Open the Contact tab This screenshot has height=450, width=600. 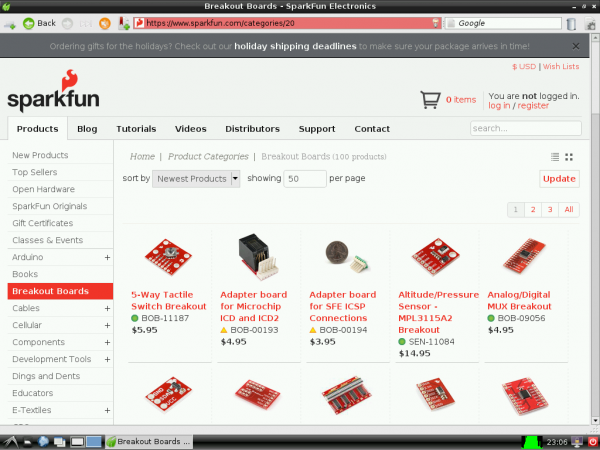pos(372,129)
